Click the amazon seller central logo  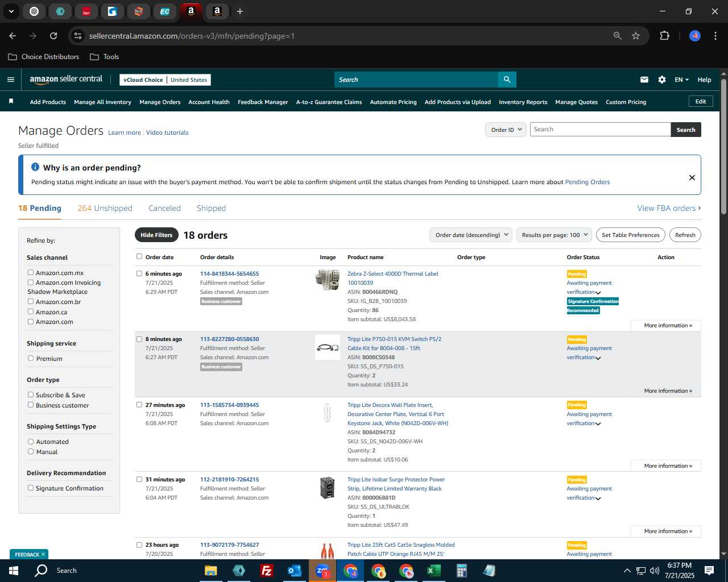coord(66,80)
